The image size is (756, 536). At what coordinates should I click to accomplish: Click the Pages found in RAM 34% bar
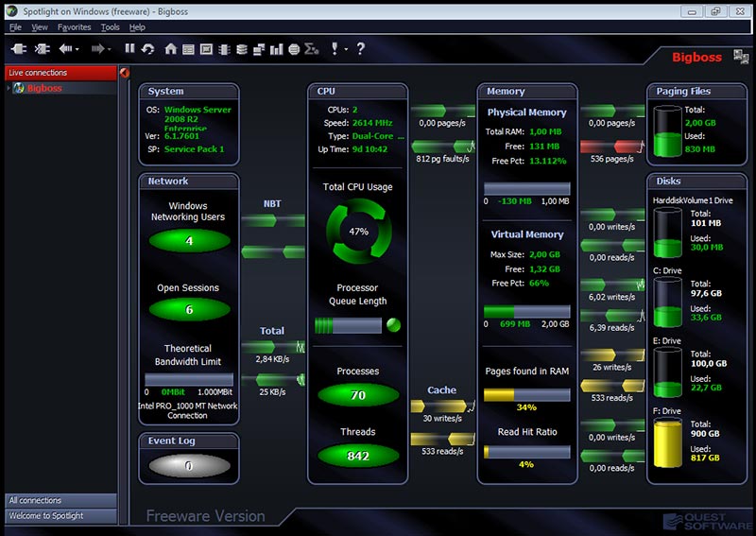[527, 395]
